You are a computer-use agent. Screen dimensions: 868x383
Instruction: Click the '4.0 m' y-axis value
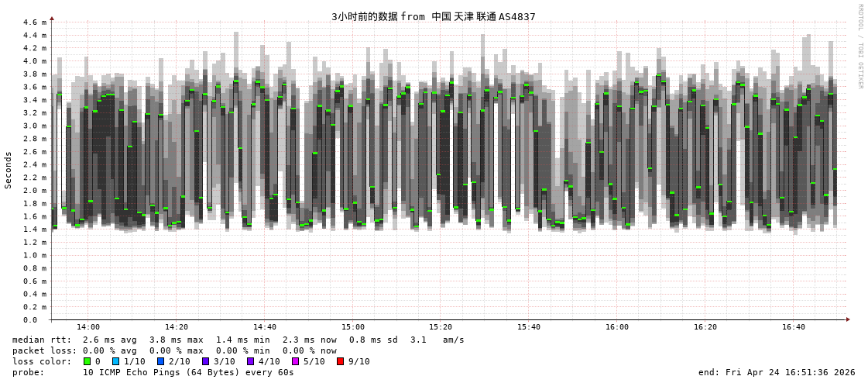coord(35,61)
